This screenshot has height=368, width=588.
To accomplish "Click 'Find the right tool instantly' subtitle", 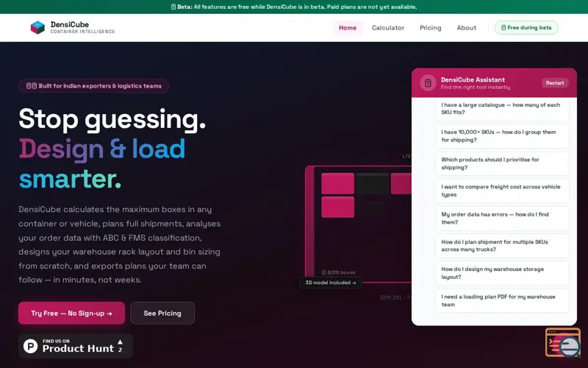I will [x=475, y=87].
